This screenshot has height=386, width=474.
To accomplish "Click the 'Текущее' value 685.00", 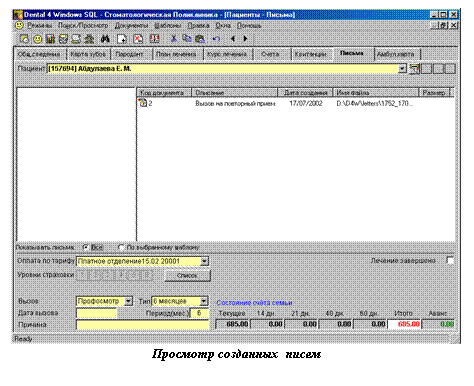I will coord(233,324).
